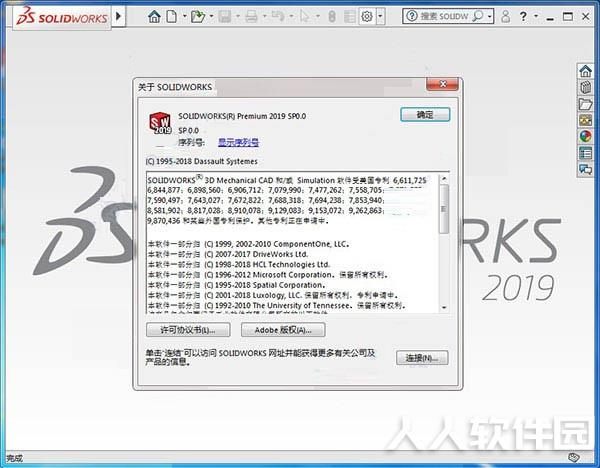Open the Options gear icon
The image size is (600, 468).
367,16
